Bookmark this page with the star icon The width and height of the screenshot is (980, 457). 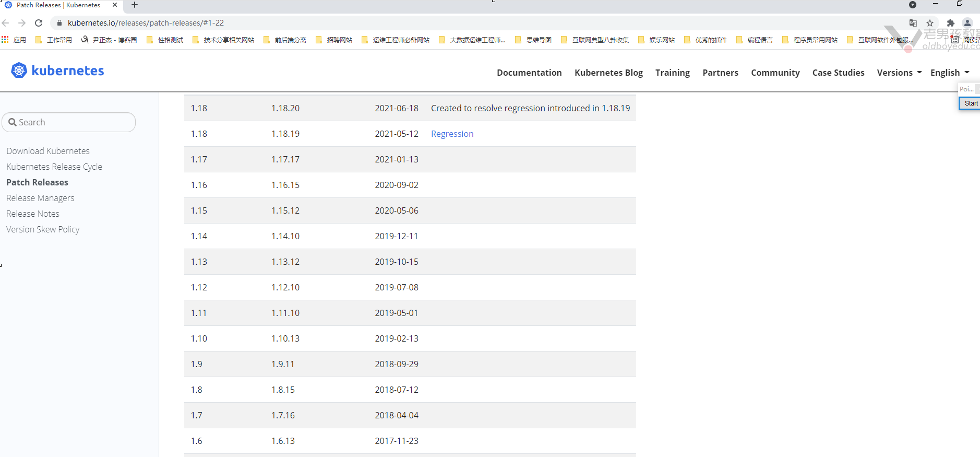coord(930,23)
